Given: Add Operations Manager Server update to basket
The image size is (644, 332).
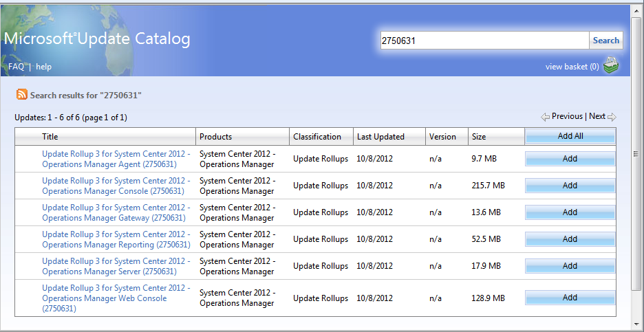Looking at the screenshot, I should click(570, 266).
